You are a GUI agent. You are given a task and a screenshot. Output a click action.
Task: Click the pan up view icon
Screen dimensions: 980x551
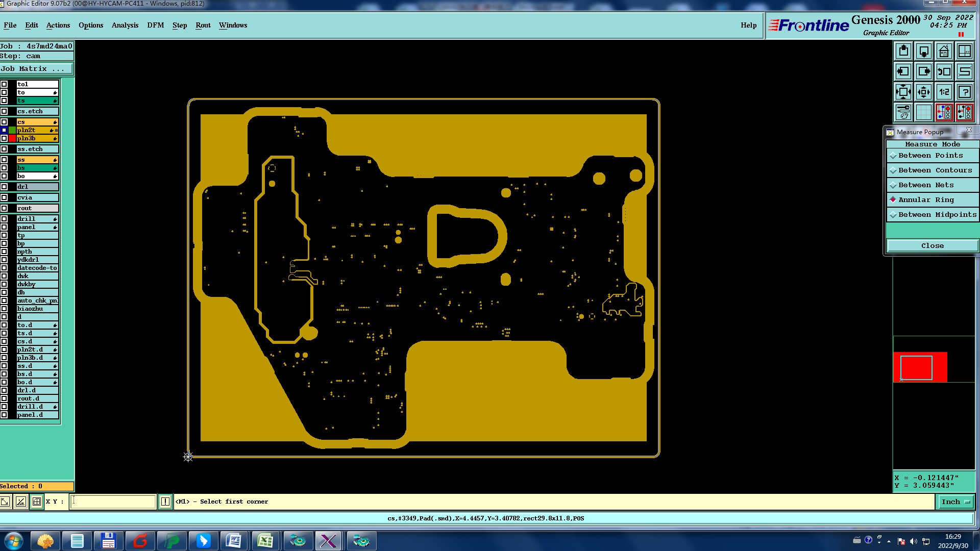[903, 51]
